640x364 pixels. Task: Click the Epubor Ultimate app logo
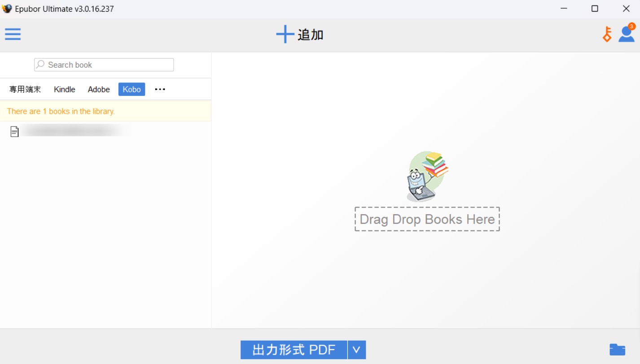pyautogui.click(x=7, y=9)
